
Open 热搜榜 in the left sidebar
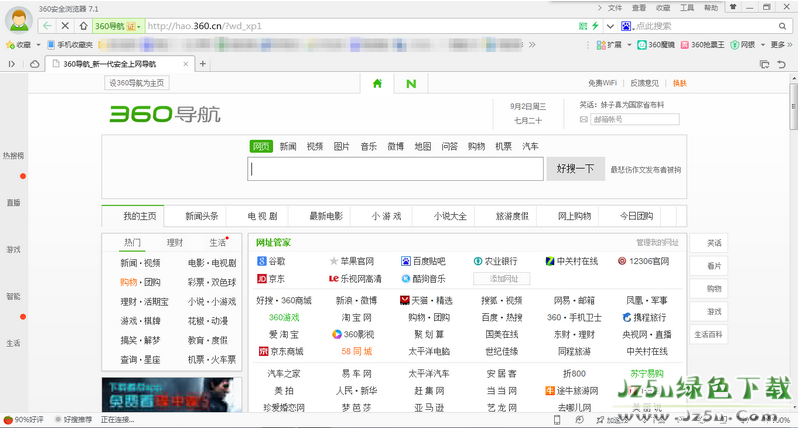[13, 156]
